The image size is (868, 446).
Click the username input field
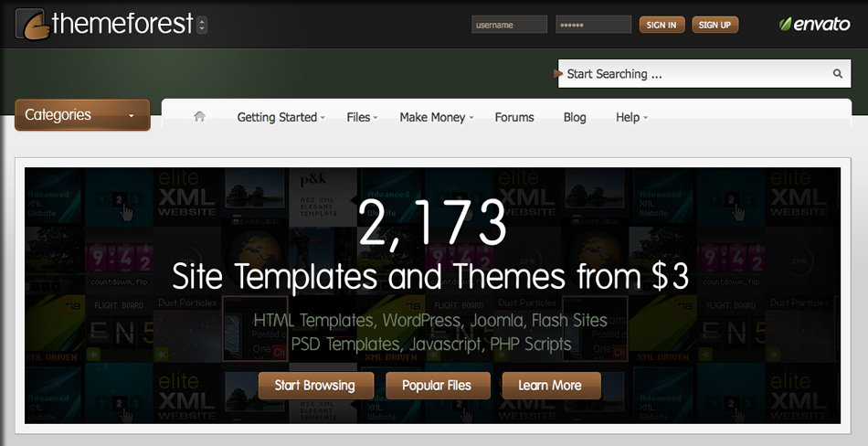pyautogui.click(x=509, y=25)
